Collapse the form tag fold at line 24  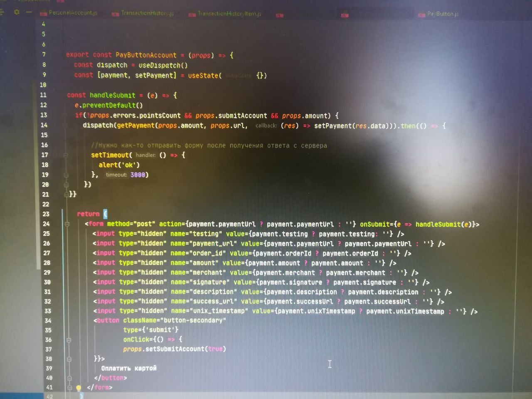[67, 224]
